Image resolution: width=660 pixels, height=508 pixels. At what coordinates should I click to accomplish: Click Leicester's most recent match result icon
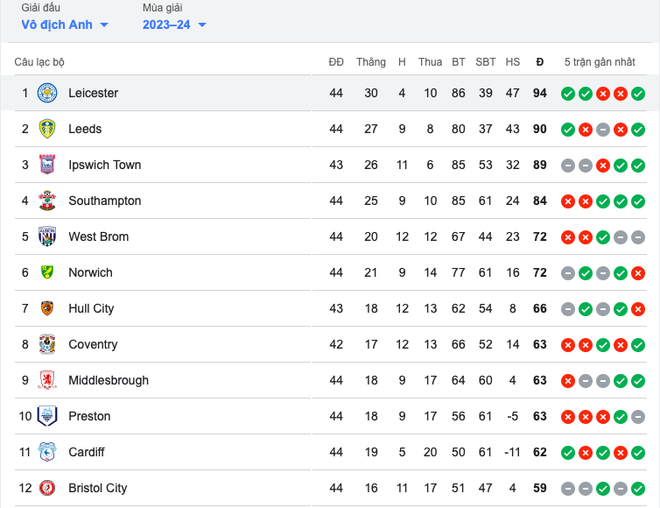(x=638, y=94)
